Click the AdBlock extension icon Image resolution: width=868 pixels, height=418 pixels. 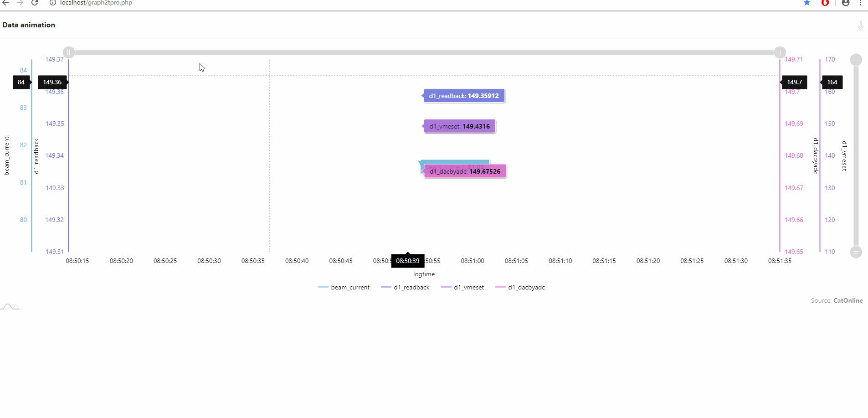826,3
